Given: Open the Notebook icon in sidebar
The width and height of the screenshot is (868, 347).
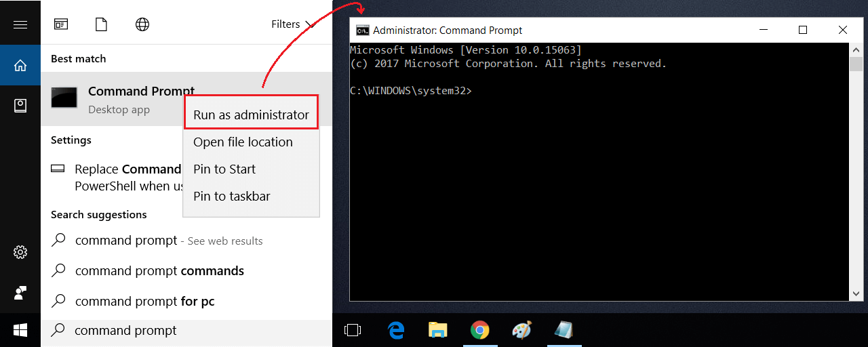Looking at the screenshot, I should 20,106.
